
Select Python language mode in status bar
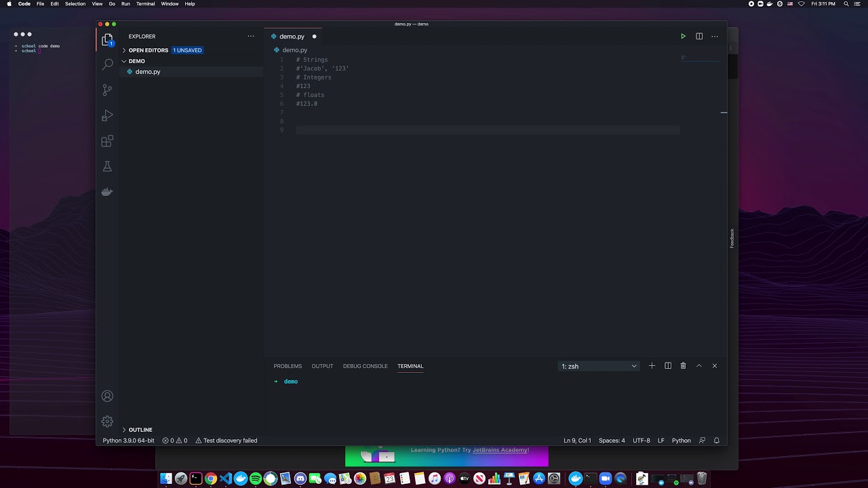(682, 441)
